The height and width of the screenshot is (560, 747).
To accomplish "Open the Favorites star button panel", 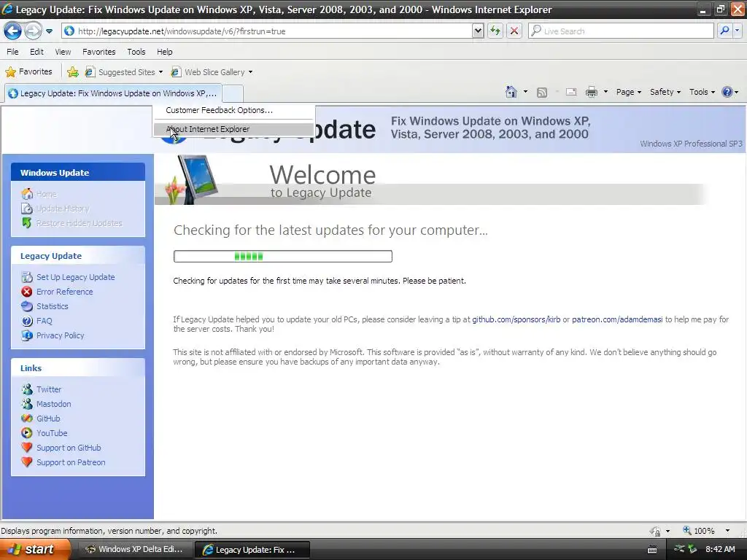I will click(x=28, y=72).
